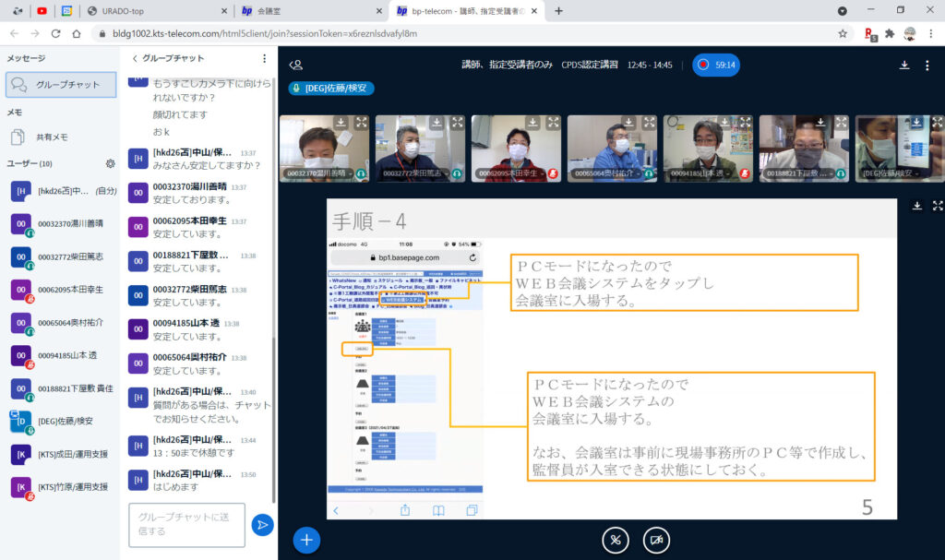Toggle audio with the bottom phone button

coord(616,540)
